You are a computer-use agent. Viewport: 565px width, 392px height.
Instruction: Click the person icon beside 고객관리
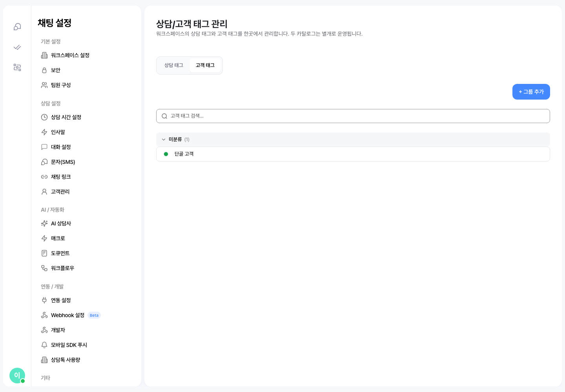(x=44, y=192)
